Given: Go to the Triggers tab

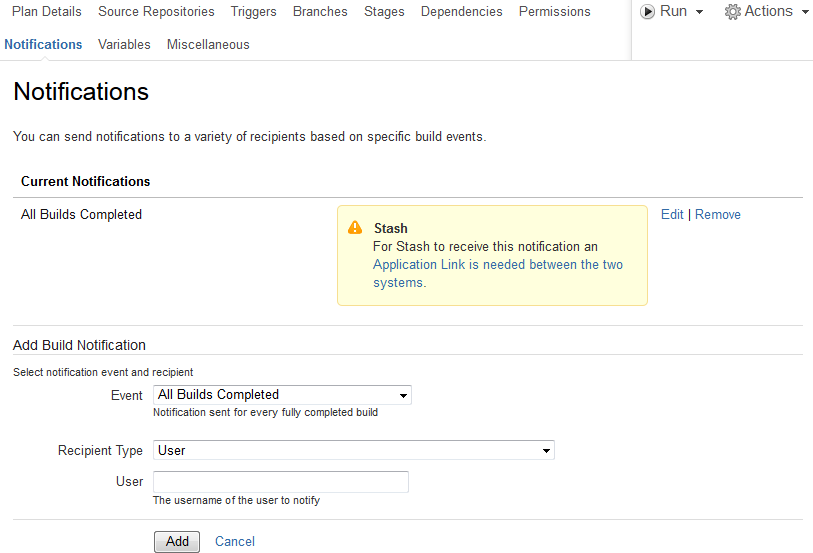Looking at the screenshot, I should (x=253, y=12).
